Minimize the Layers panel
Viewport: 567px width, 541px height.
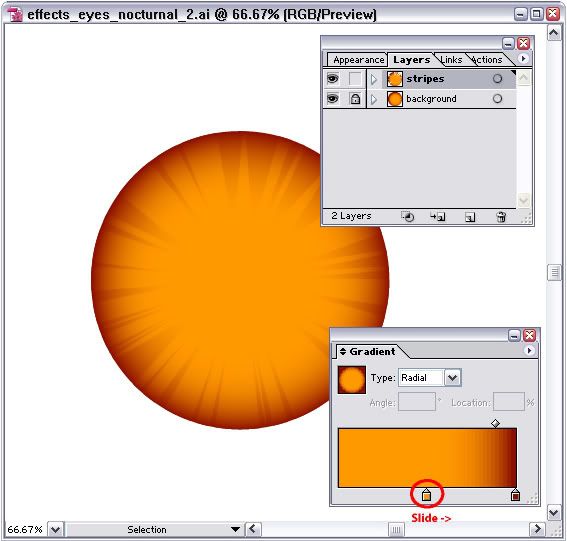(508, 44)
